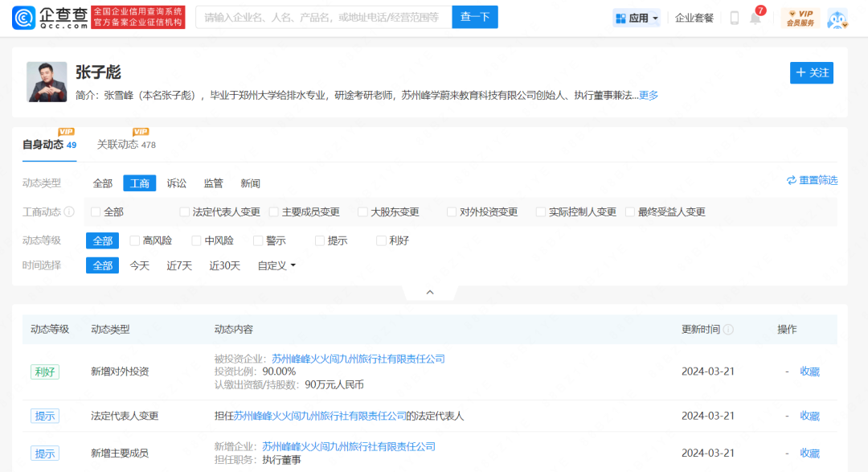Open the notification bell with badge 7
Image resolution: width=868 pixels, height=472 pixels.
754,18
